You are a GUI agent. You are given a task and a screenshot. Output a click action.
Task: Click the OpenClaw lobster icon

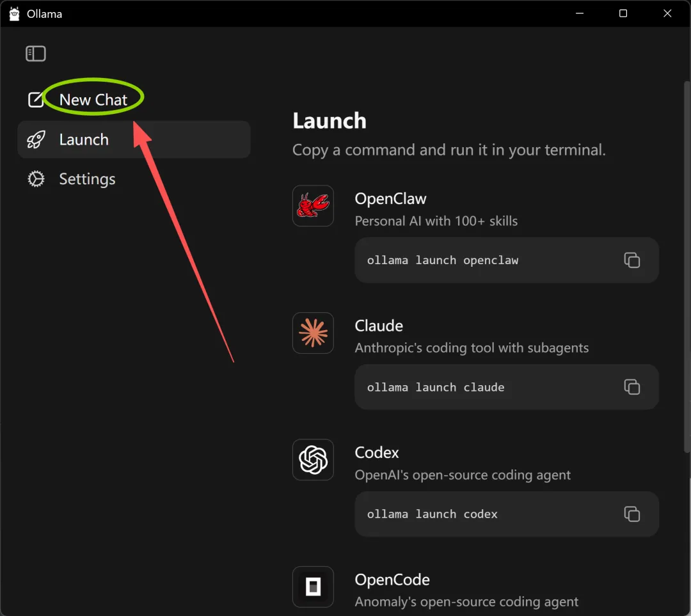[313, 206]
